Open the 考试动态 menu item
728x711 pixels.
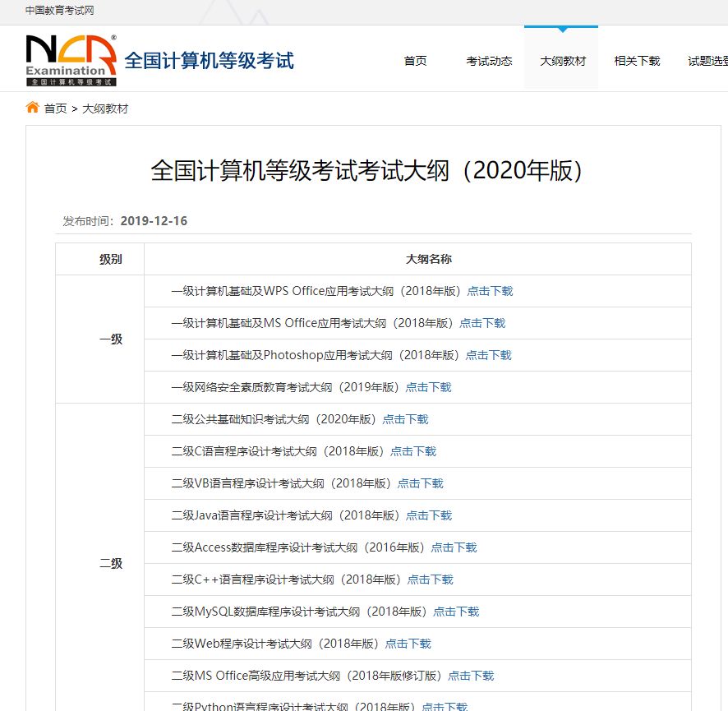click(x=489, y=60)
